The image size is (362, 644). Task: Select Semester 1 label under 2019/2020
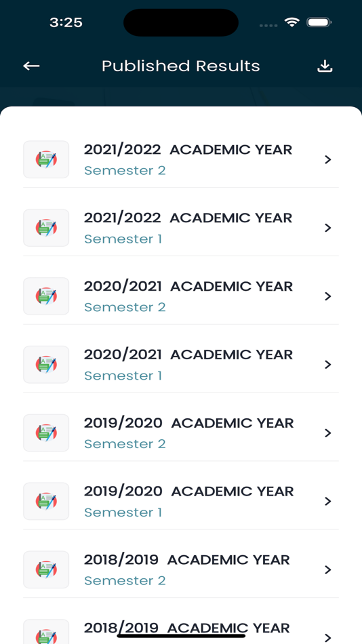coord(123,512)
